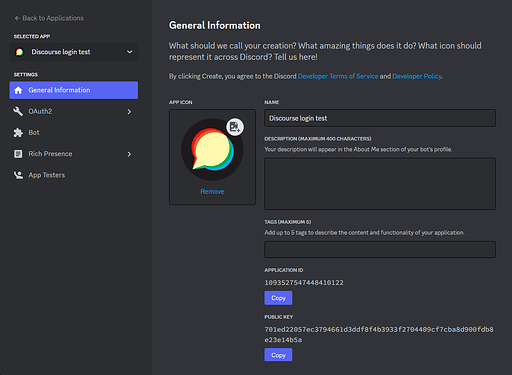Select Discourse login test in the app selector

pyautogui.click(x=74, y=52)
